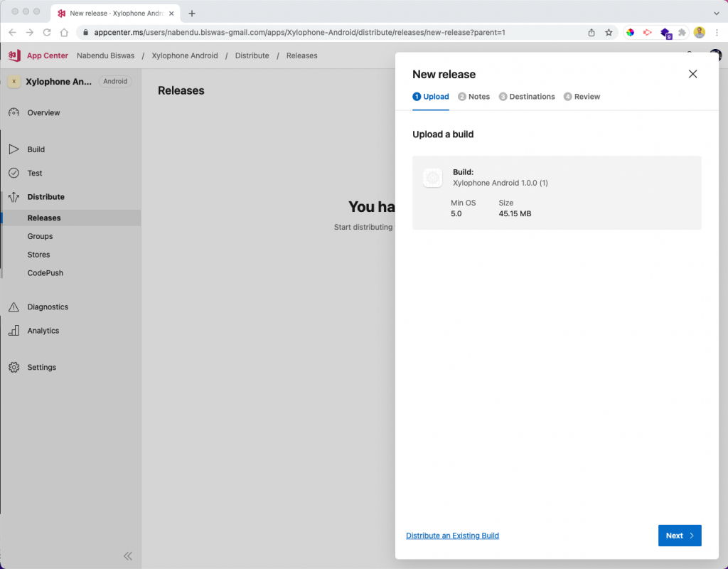Bookmark this page with star icon

tap(609, 33)
